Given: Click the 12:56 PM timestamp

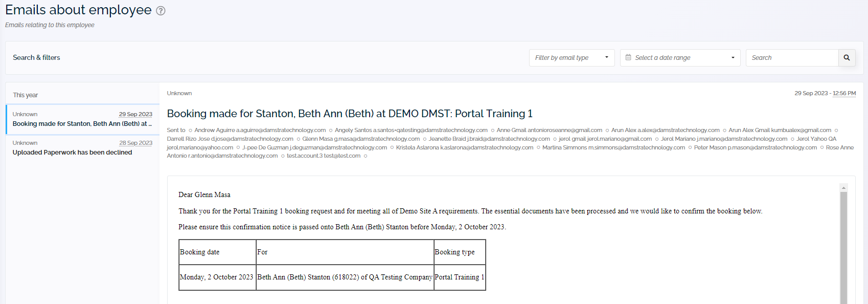Looking at the screenshot, I should point(844,93).
